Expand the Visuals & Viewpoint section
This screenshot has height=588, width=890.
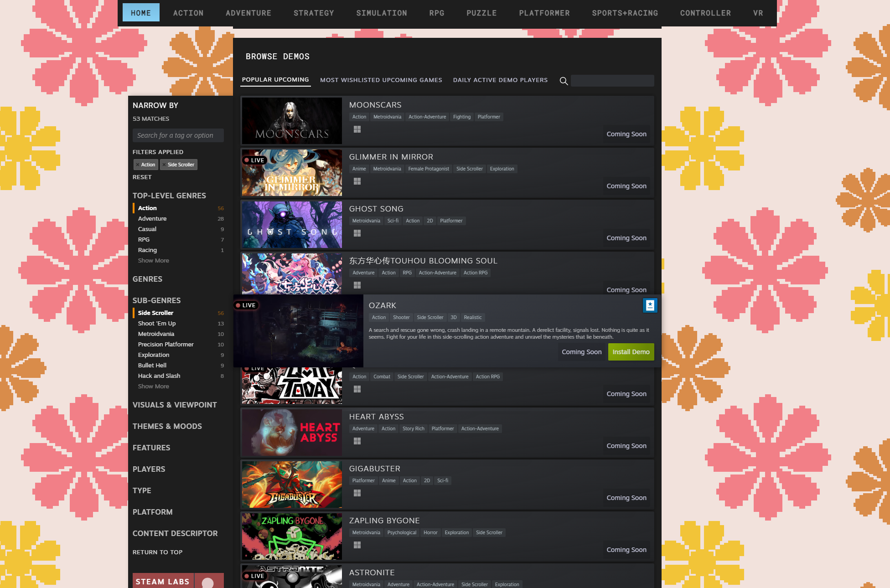coord(175,405)
